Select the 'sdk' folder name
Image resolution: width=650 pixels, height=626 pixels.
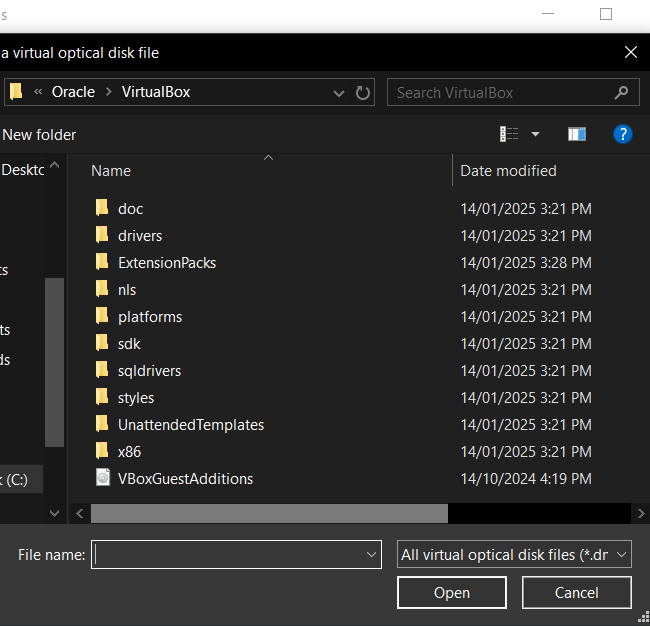[x=129, y=343]
